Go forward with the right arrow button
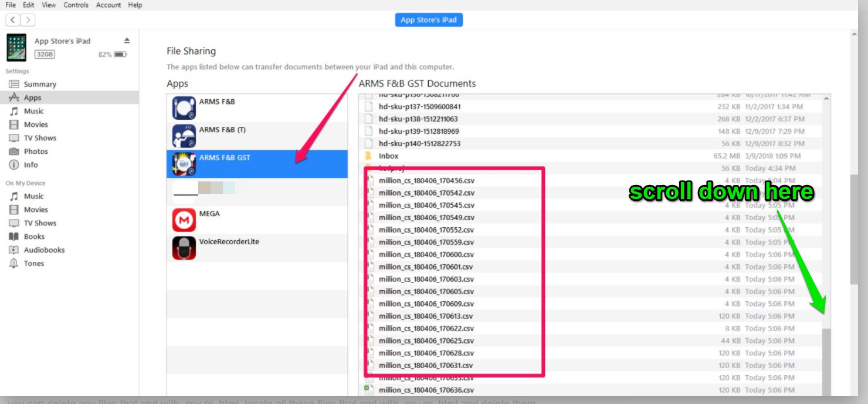 [x=28, y=20]
